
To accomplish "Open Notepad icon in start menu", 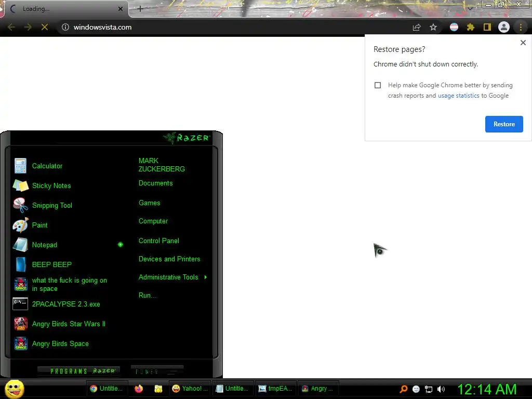I will [x=20, y=245].
